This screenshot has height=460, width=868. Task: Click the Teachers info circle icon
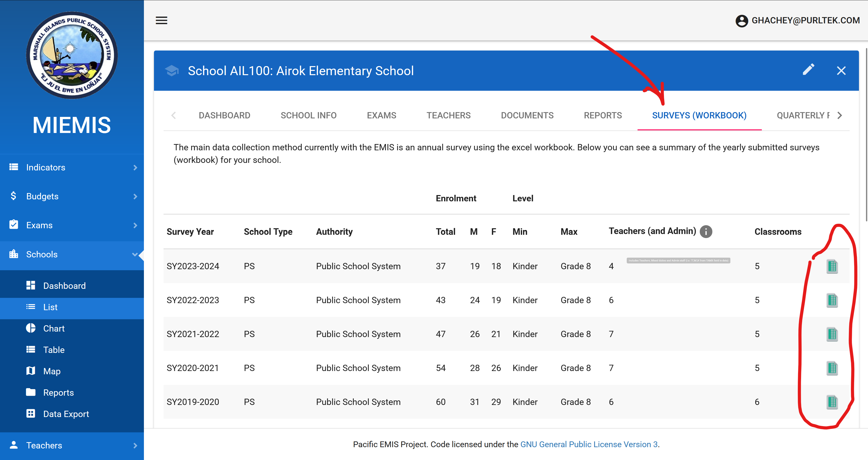point(705,232)
